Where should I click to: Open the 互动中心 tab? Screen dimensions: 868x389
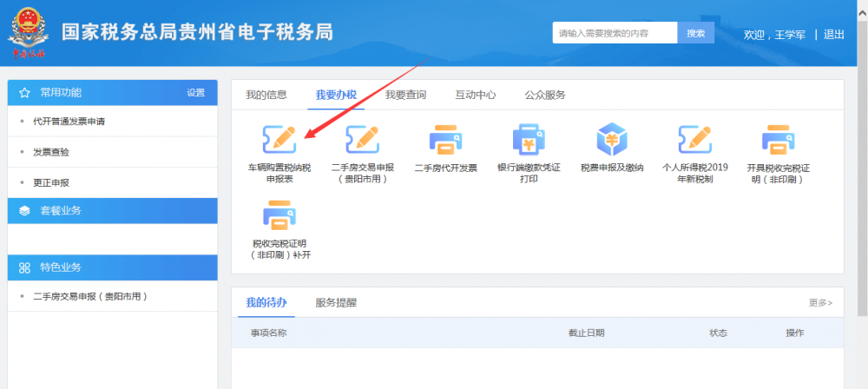point(476,95)
